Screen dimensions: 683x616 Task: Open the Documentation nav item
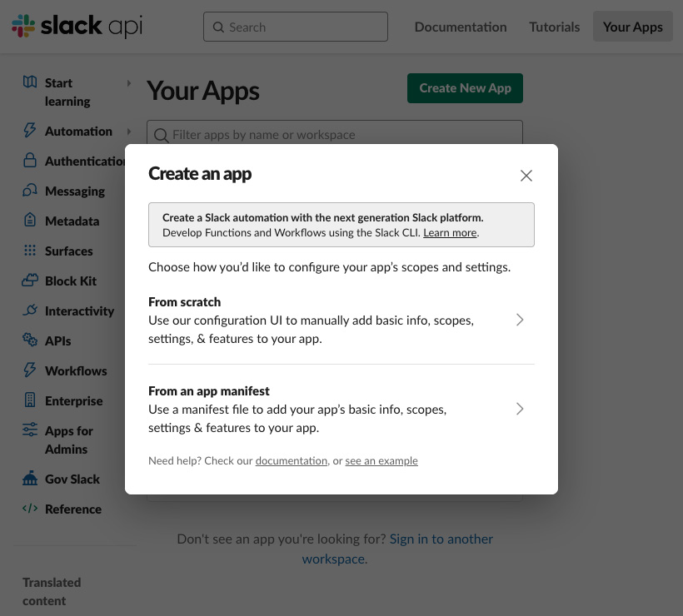(x=461, y=27)
